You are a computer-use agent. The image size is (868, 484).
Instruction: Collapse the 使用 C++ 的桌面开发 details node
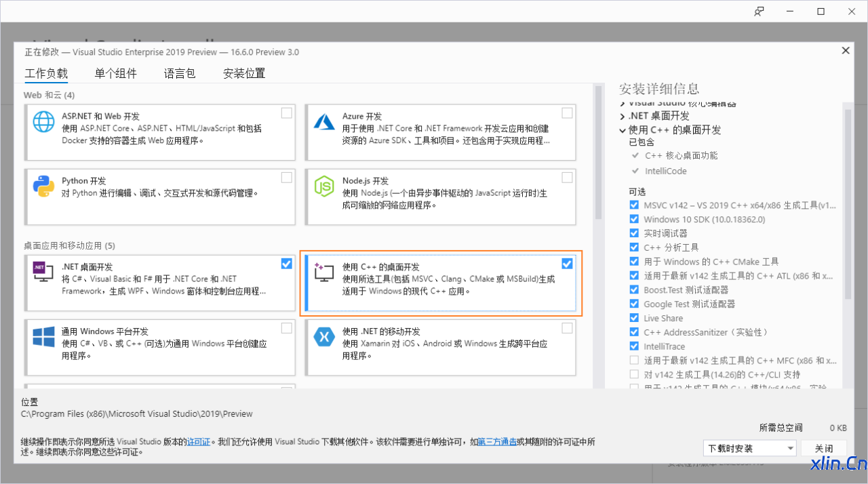click(623, 130)
